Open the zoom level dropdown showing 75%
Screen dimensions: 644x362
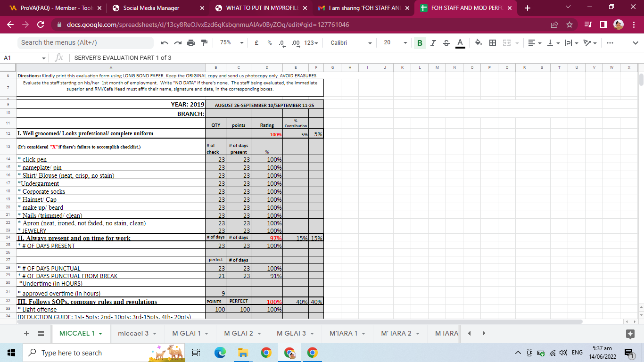pos(231,43)
